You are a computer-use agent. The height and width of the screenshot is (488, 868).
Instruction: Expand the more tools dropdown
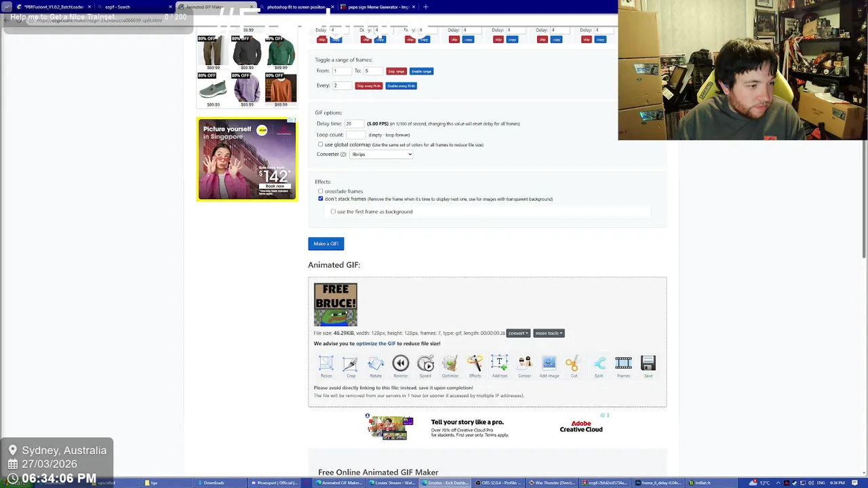point(549,333)
